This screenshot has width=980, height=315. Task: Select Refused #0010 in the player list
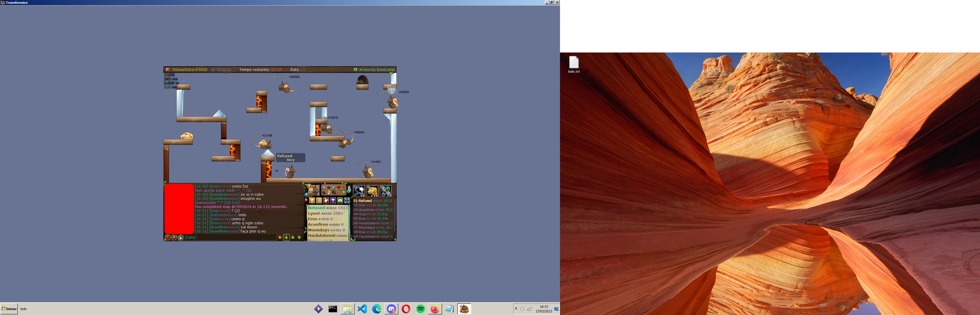(x=328, y=208)
